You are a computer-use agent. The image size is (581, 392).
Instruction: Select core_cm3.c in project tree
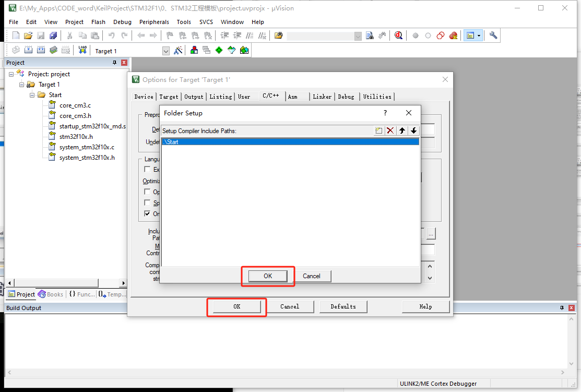75,105
